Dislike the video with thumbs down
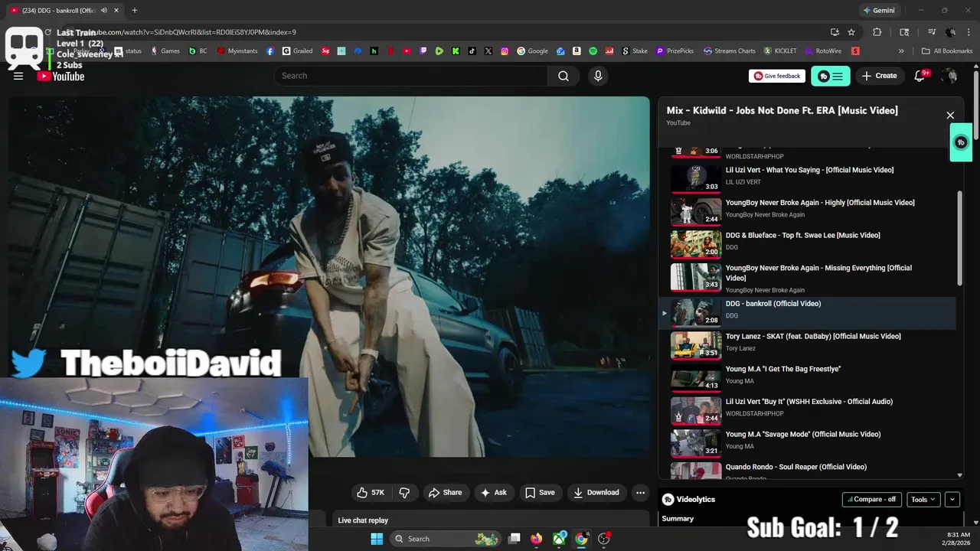 pyautogui.click(x=405, y=493)
